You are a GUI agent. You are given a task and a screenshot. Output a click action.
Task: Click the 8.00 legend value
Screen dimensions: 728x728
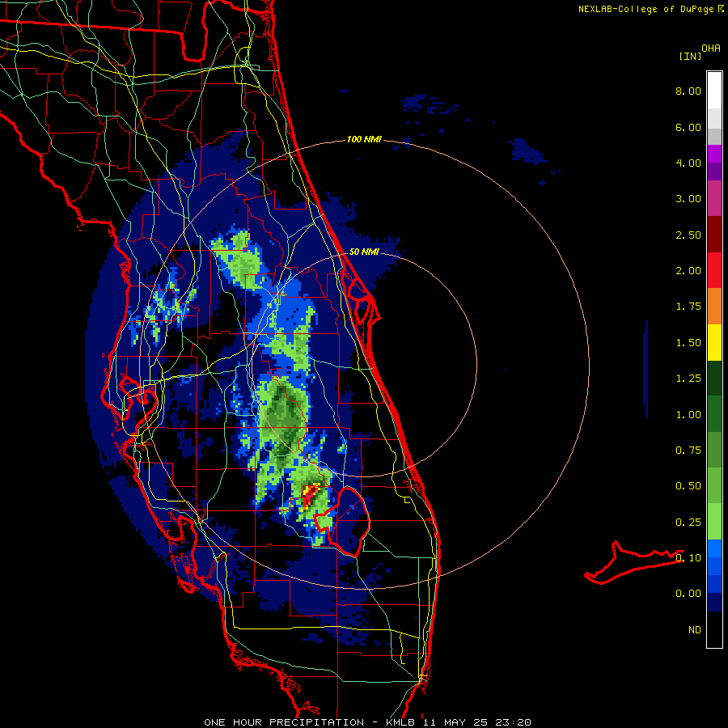(688, 91)
